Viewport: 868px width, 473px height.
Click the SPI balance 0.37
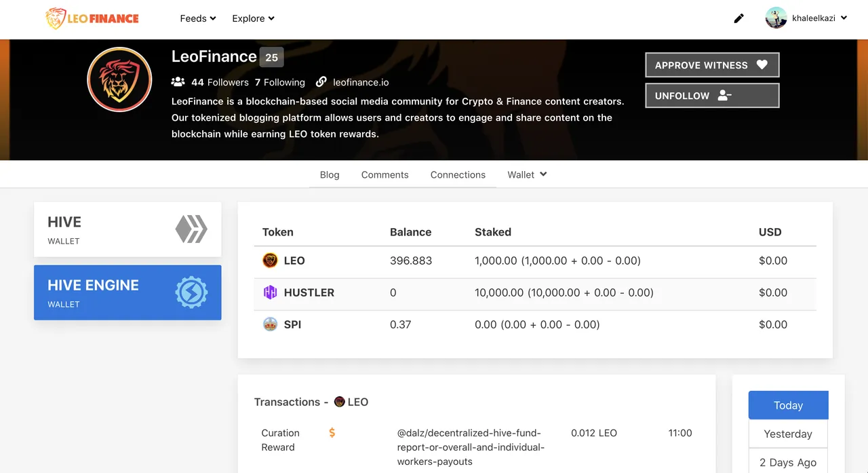(401, 324)
